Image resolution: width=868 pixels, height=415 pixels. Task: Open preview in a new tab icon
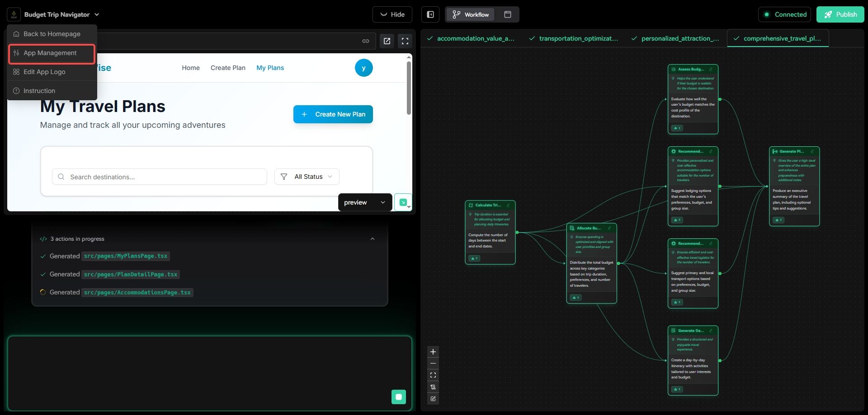point(387,41)
